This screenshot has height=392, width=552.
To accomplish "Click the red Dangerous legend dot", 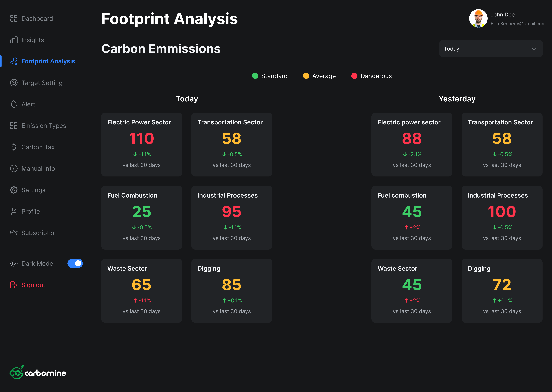I will tap(354, 76).
